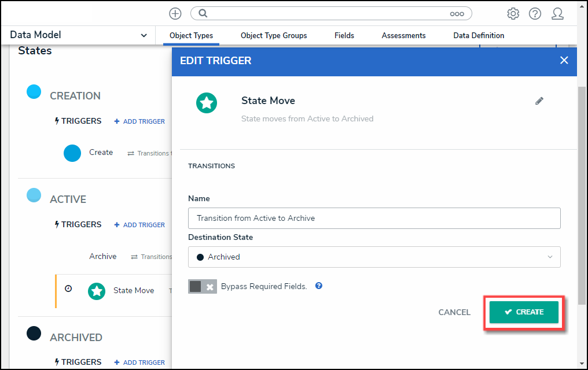The image size is (588, 370).
Task: Open the help question mark icon
Action: [x=535, y=13]
